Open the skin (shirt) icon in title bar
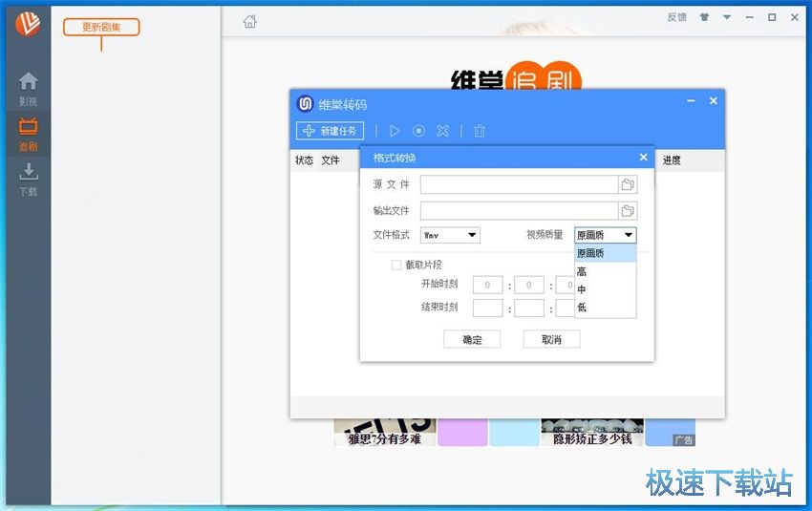Image resolution: width=812 pixels, height=511 pixels. coord(704,17)
